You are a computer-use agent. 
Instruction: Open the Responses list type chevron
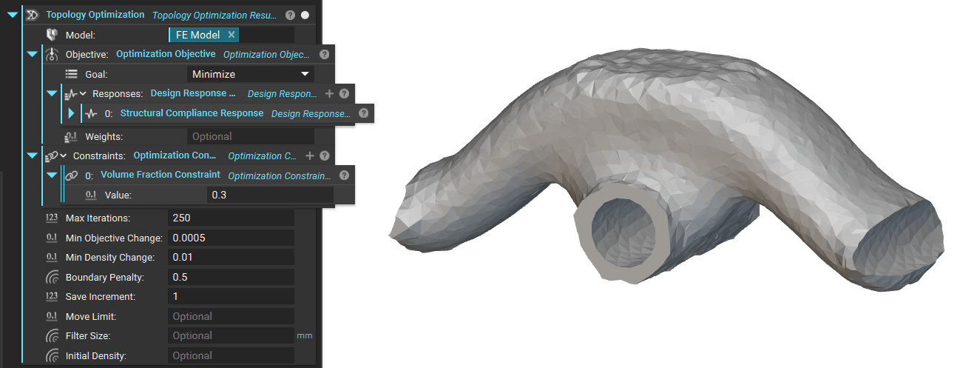click(x=83, y=94)
